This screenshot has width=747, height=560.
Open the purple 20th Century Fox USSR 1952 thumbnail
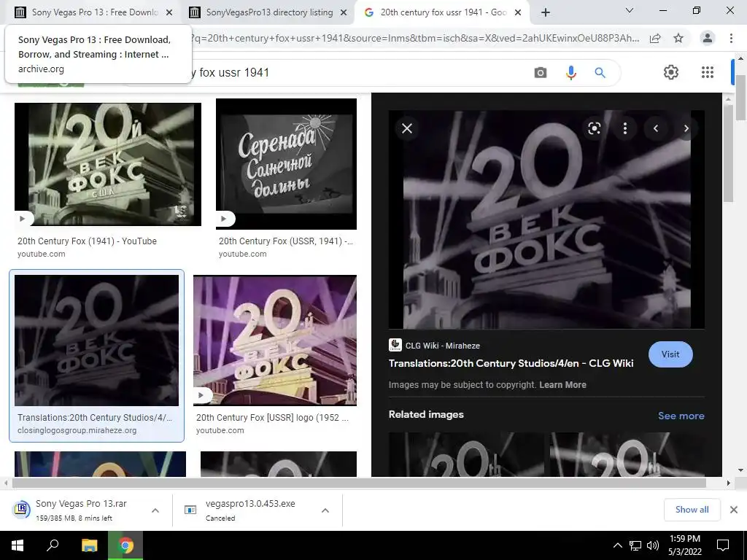(x=275, y=341)
